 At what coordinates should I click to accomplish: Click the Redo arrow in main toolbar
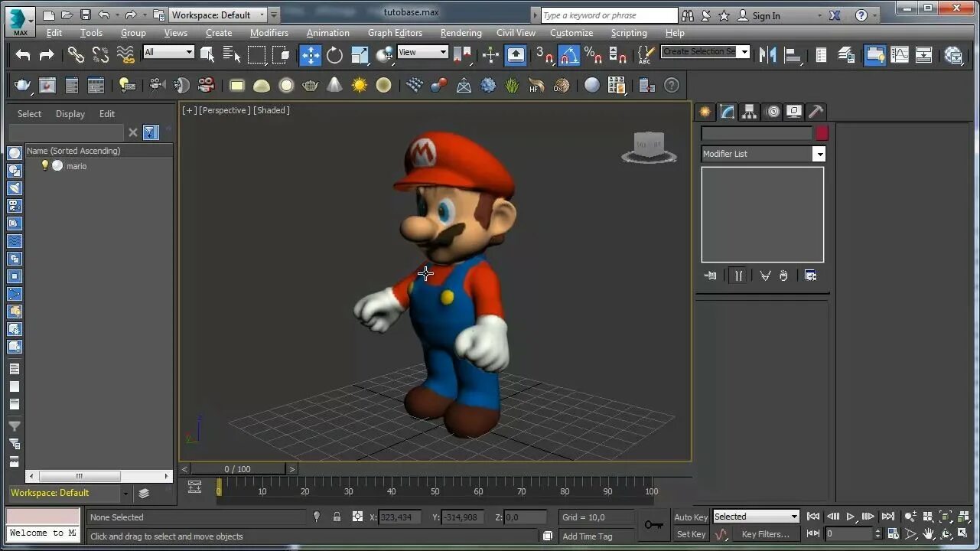[x=47, y=54]
